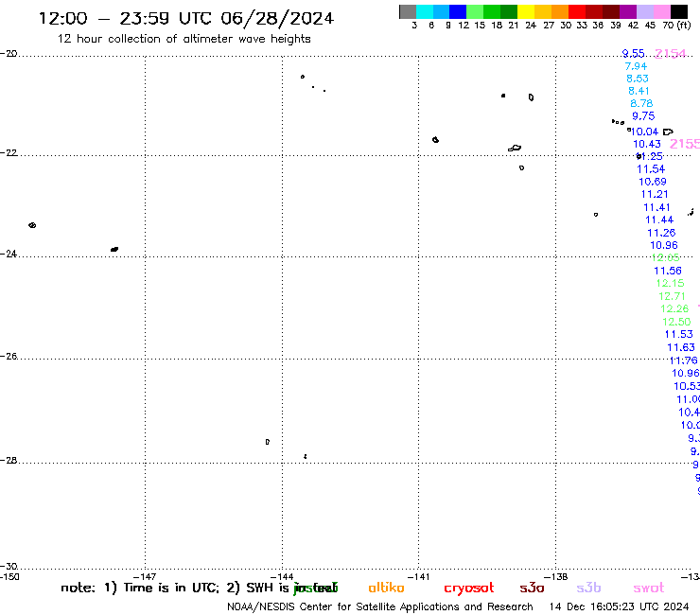Select the longitude axis label -147
700x615 pixels.
tap(145, 576)
